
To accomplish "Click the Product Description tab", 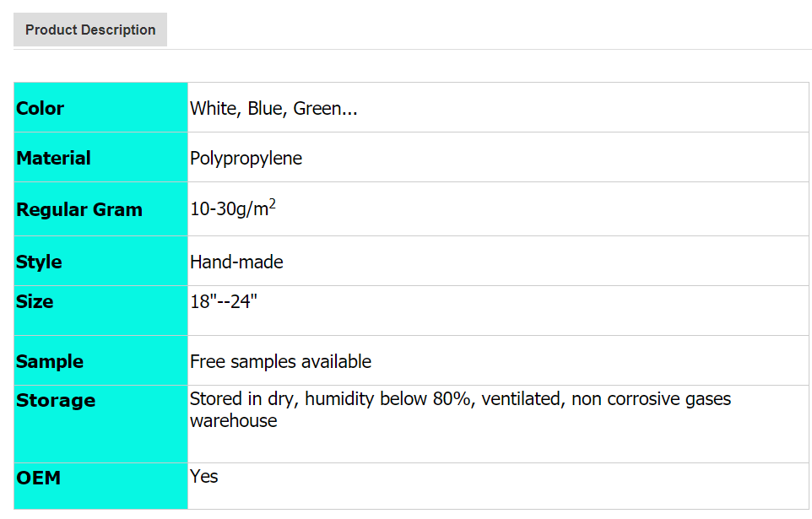I will point(90,30).
